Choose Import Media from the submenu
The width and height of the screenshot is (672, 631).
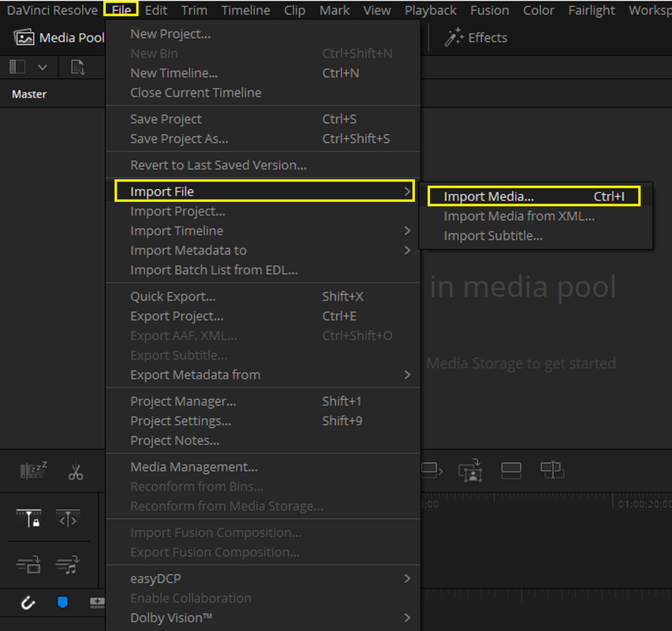533,196
